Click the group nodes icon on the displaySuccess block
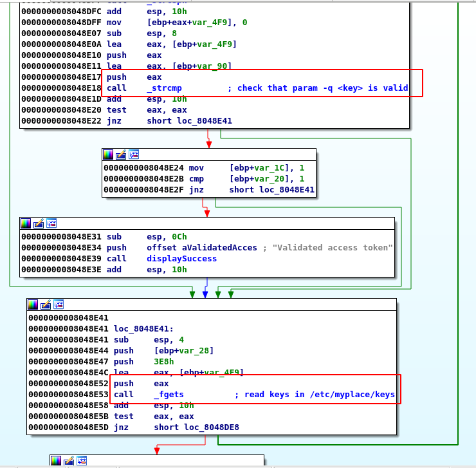Viewport: 476px width, 468px height. 51,223
